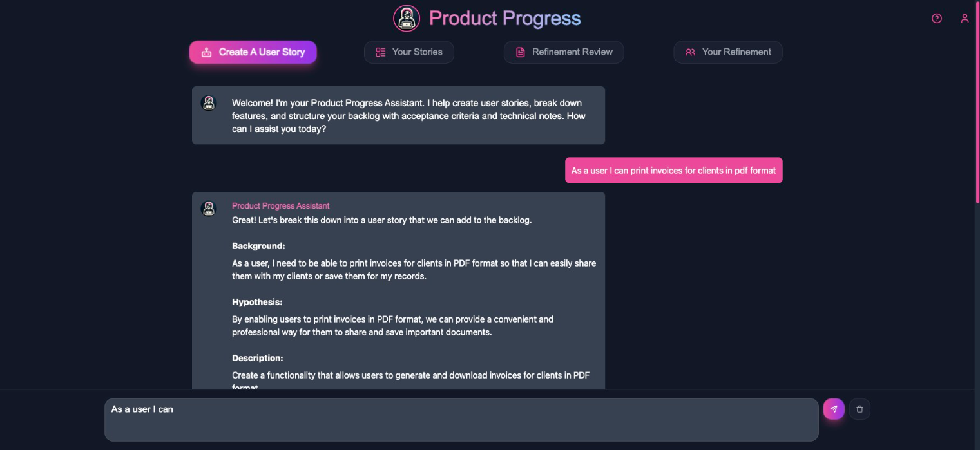Click the upload icon in Create A User Story
This screenshot has height=450, width=980.
[206, 52]
